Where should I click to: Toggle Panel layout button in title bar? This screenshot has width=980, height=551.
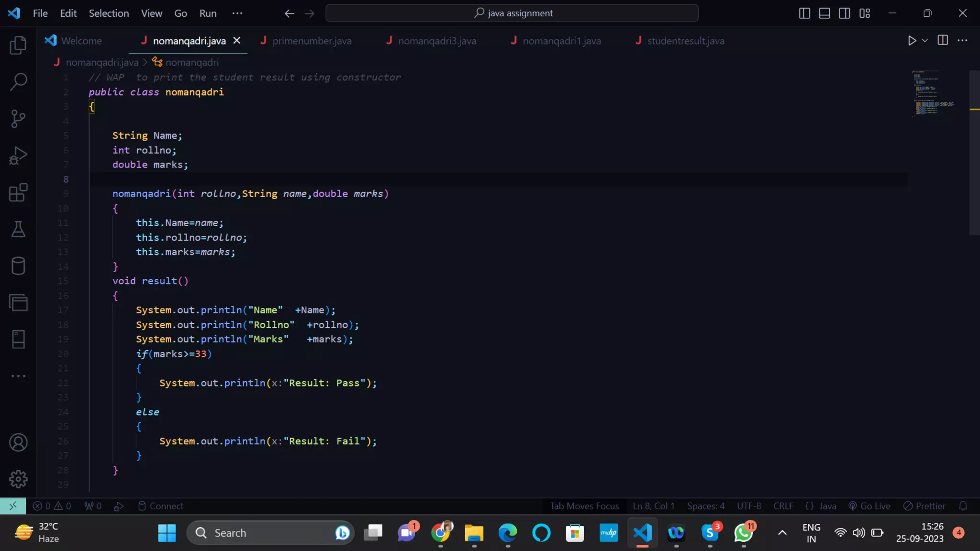[824, 13]
